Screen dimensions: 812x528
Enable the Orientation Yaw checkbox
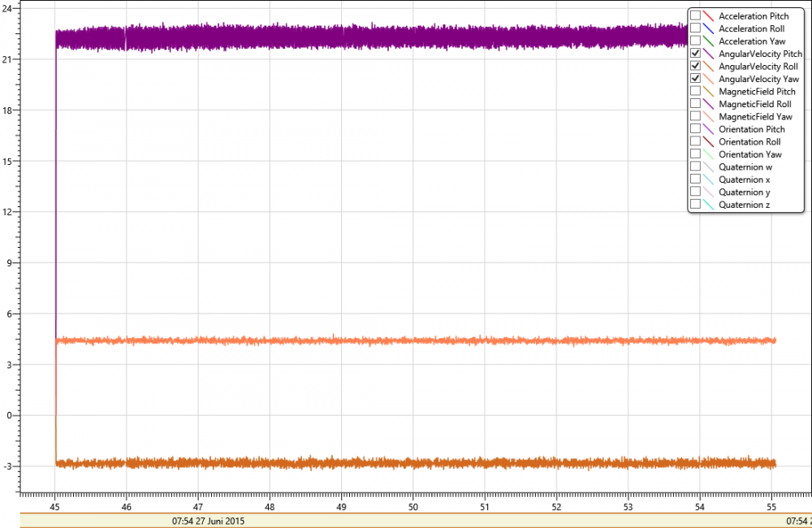[x=695, y=154]
